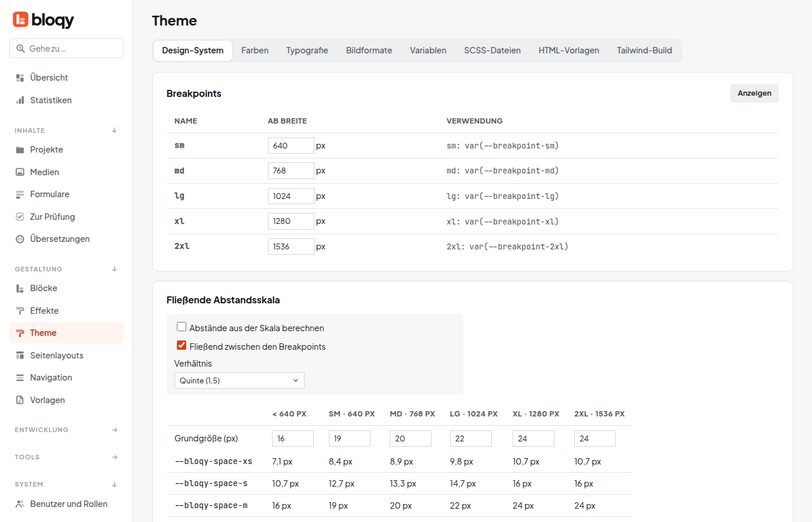Click the Zur Prüfung checkmark icon

coord(20,217)
